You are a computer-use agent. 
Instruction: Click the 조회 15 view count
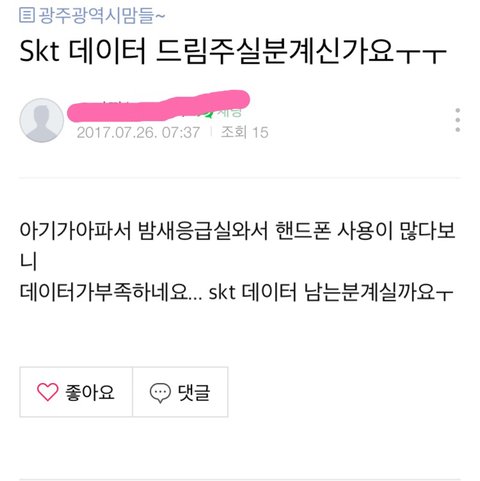245,133
